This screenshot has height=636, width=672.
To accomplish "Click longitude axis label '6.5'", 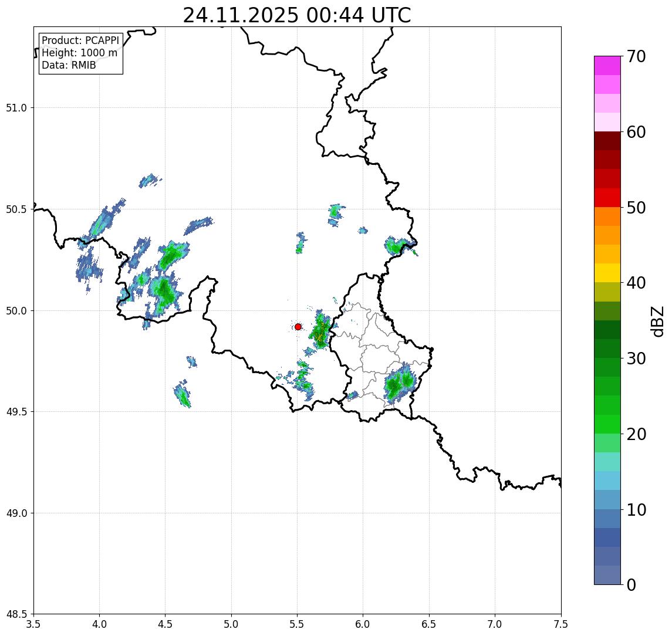I will (x=429, y=624).
